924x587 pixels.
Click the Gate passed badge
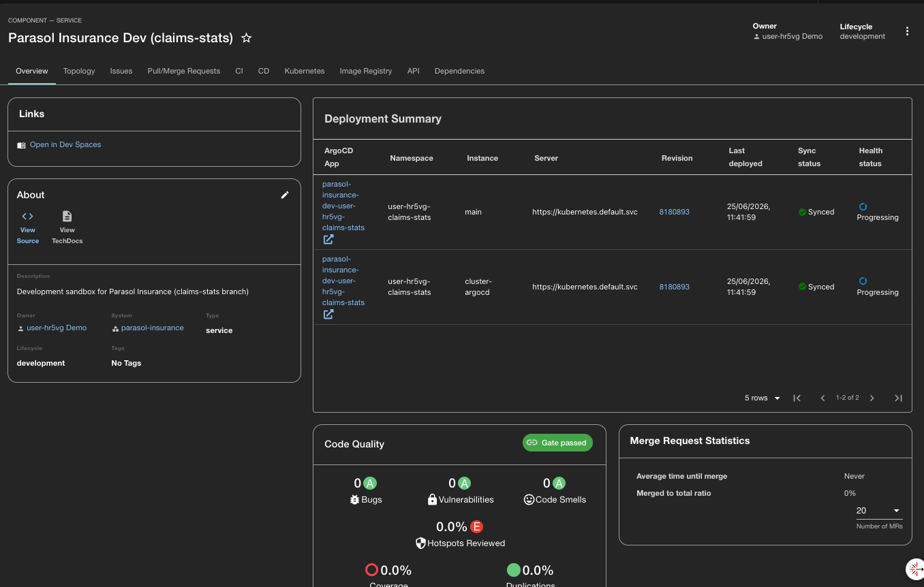coord(557,443)
